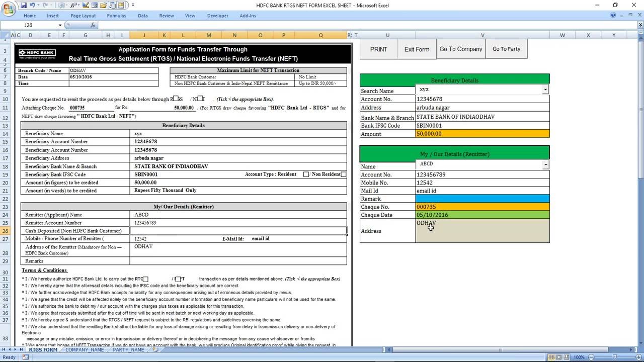Click the Record Macro status bar icon

pos(25,357)
